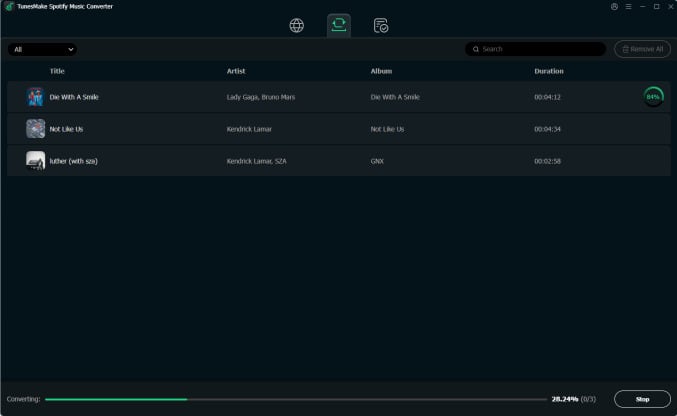Click the TunesMake app logo icon
This screenshot has height=416, width=677.
tap(8, 6)
